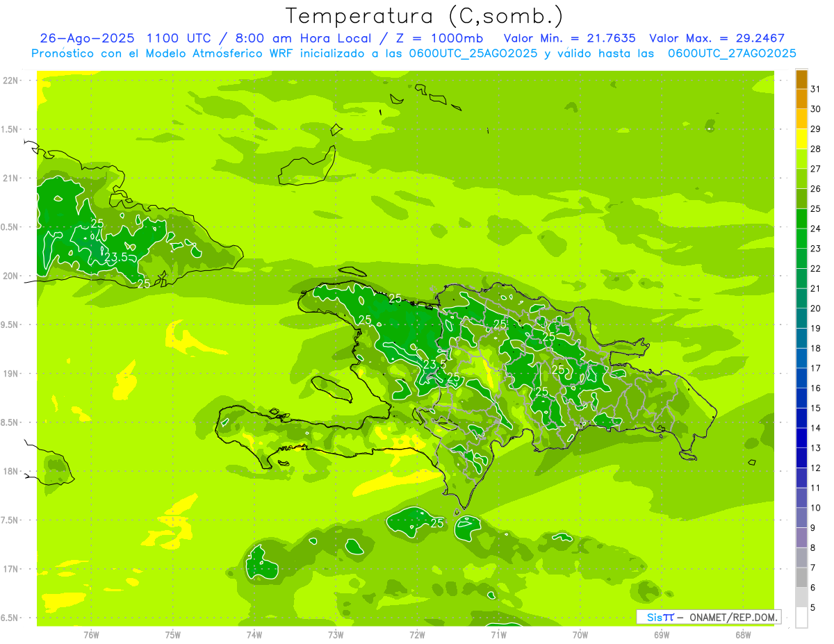Click the "73W" longitude axis label
834x644 pixels.
[336, 634]
